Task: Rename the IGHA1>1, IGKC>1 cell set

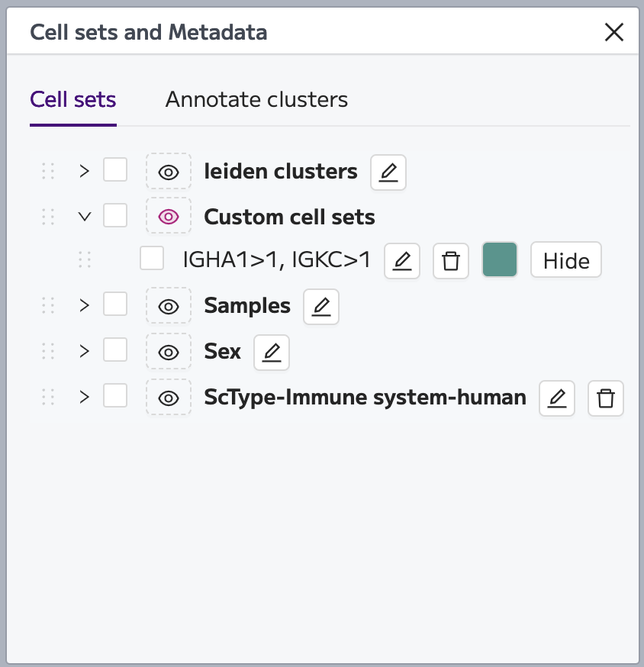Action: coord(402,261)
